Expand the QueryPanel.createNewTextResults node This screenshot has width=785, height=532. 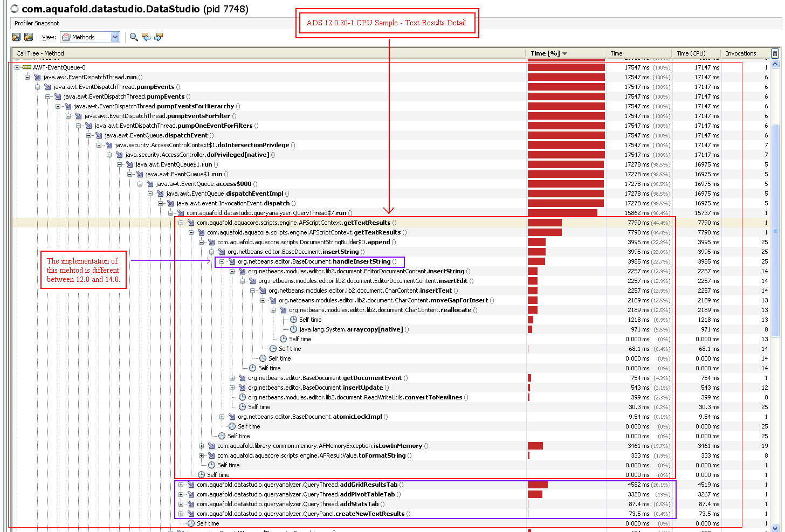pyautogui.click(x=181, y=514)
